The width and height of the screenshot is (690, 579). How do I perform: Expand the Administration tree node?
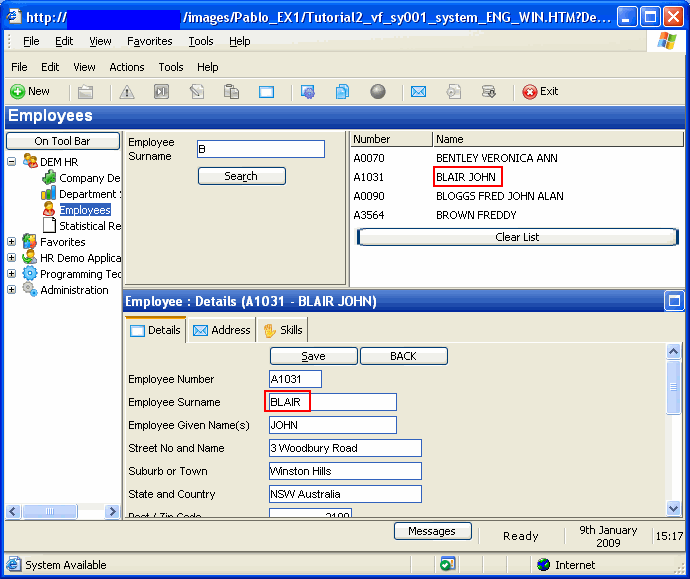[11, 290]
